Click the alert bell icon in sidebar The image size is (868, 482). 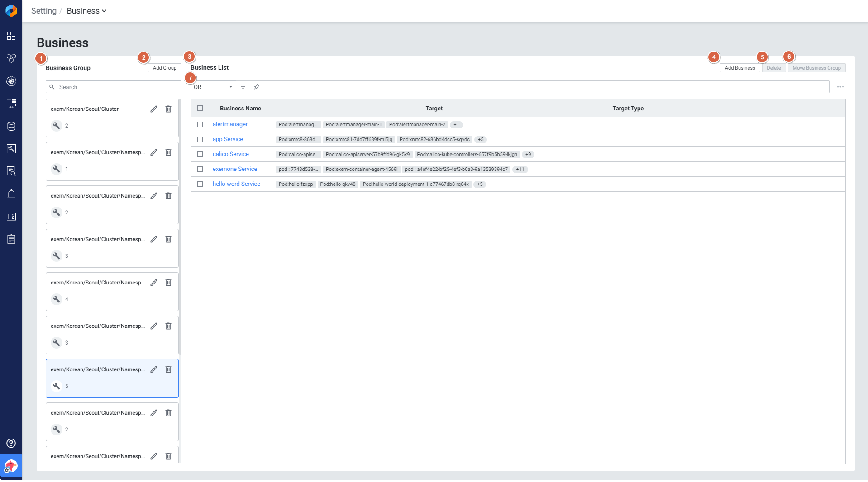point(11,194)
